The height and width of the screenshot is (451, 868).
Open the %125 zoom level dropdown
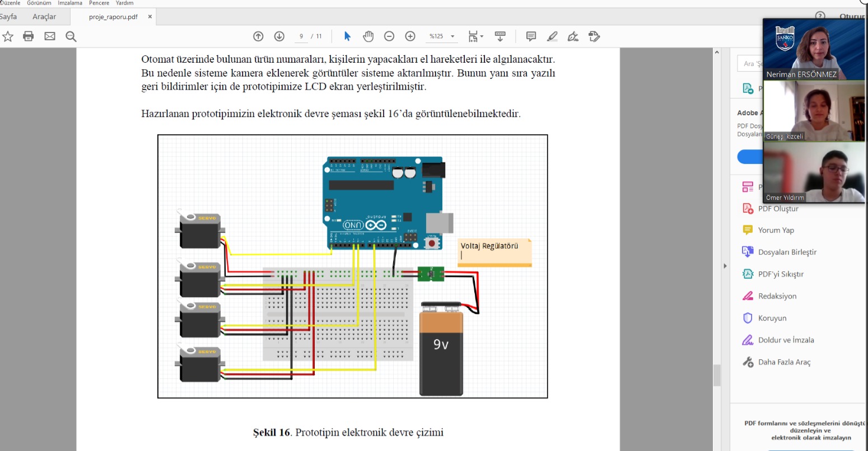[x=452, y=36]
